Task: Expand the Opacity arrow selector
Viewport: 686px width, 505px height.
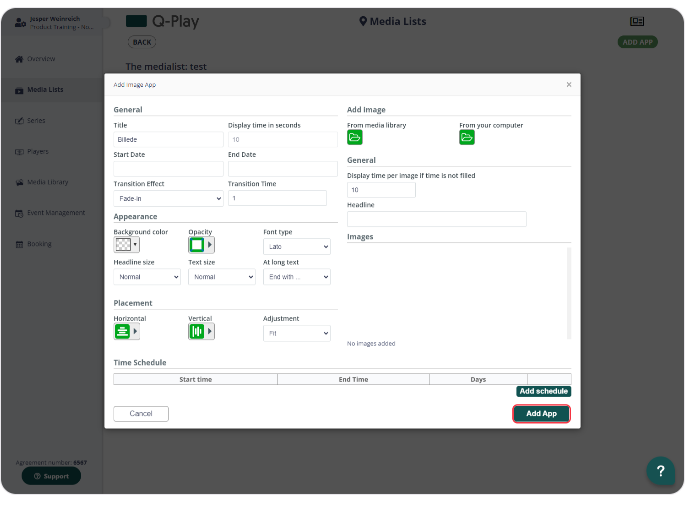Action: coord(210,245)
